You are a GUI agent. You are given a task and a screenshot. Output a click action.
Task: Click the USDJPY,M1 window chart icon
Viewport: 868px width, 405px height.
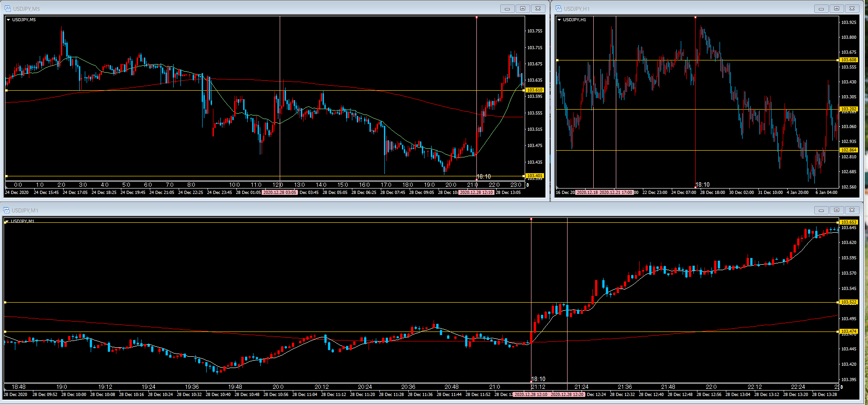[x=6, y=210]
